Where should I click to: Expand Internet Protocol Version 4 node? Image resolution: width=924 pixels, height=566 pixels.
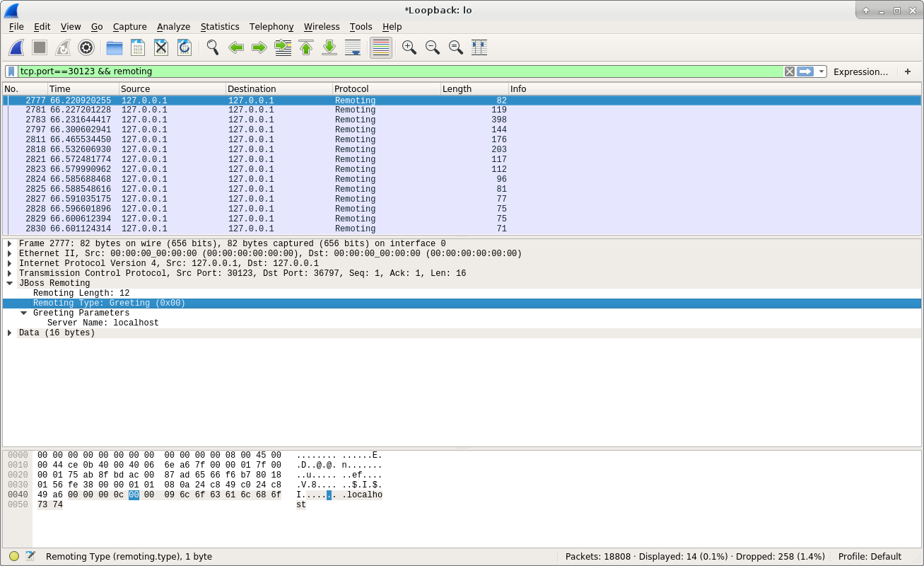click(x=10, y=263)
